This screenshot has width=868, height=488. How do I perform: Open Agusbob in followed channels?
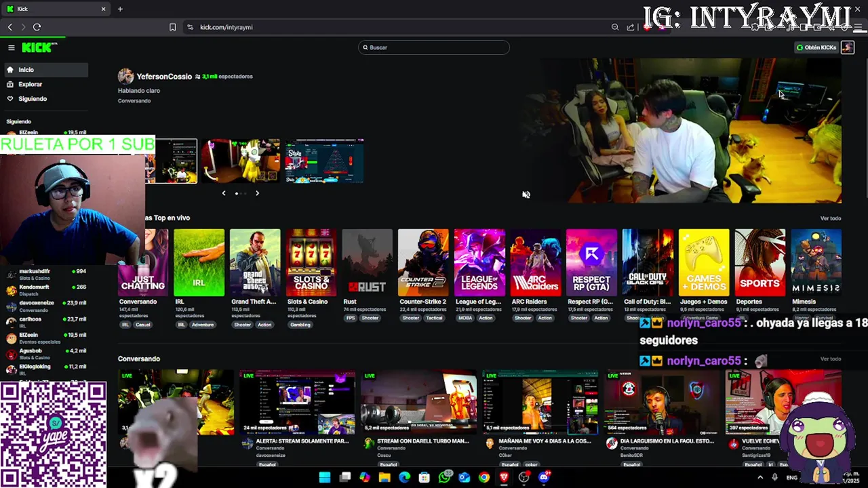tap(45, 354)
